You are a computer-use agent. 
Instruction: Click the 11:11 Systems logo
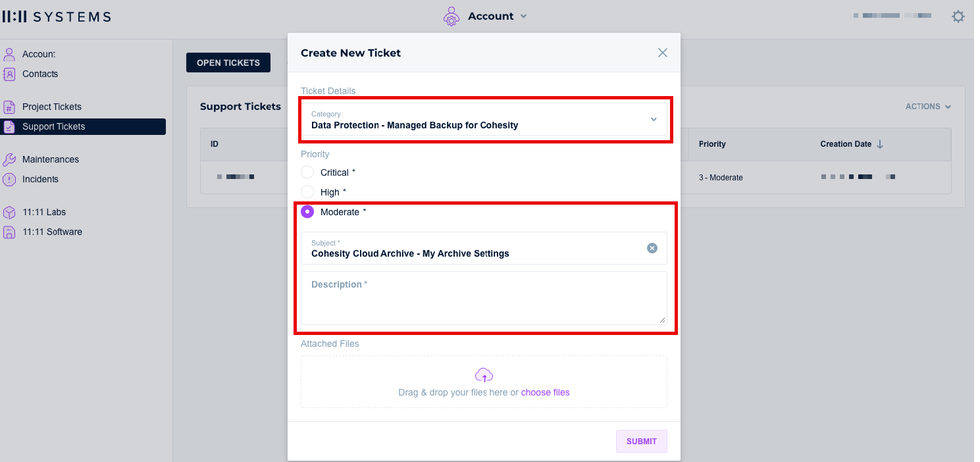tap(57, 16)
